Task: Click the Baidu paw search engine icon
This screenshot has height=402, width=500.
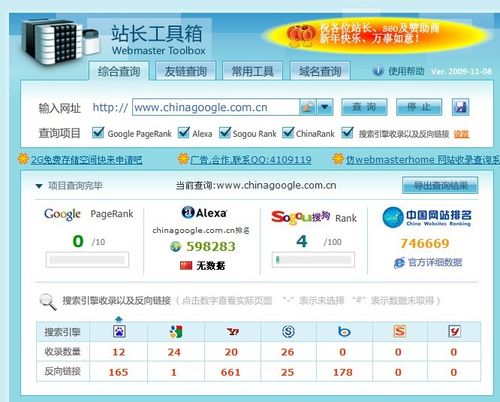Action: click(119, 331)
